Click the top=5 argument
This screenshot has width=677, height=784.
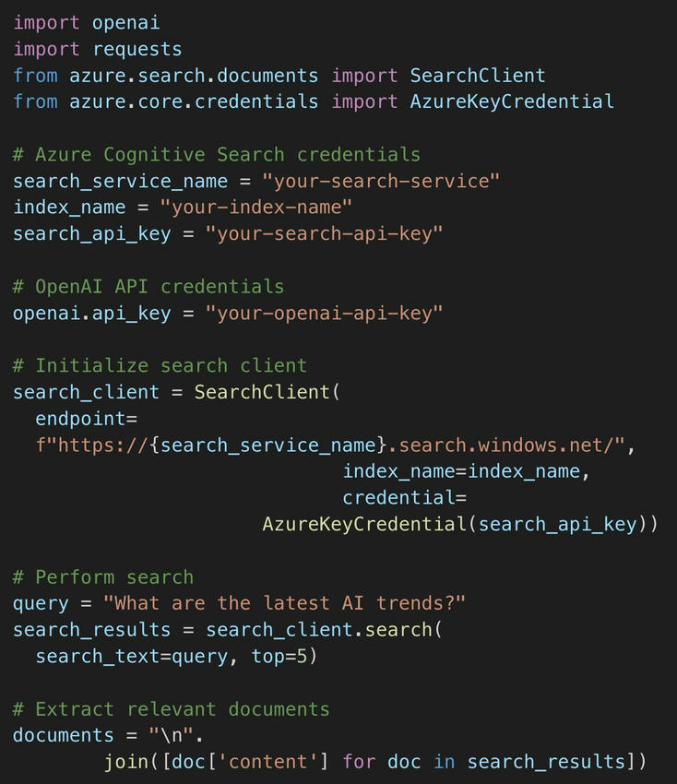click(x=279, y=656)
